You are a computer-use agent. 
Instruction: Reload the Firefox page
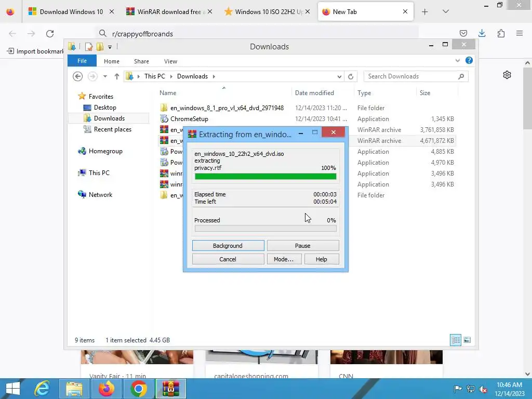(50, 34)
